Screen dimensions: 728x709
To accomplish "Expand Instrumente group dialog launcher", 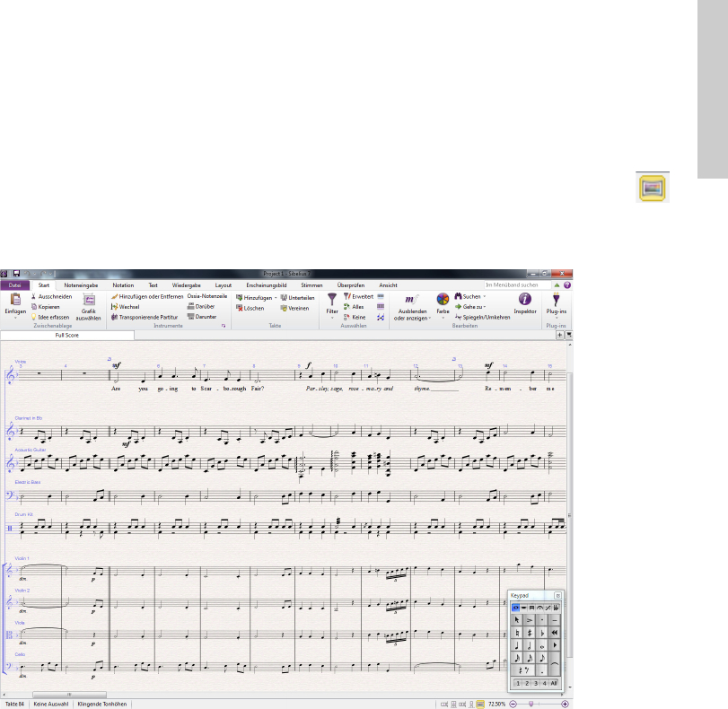I will 224,326.
